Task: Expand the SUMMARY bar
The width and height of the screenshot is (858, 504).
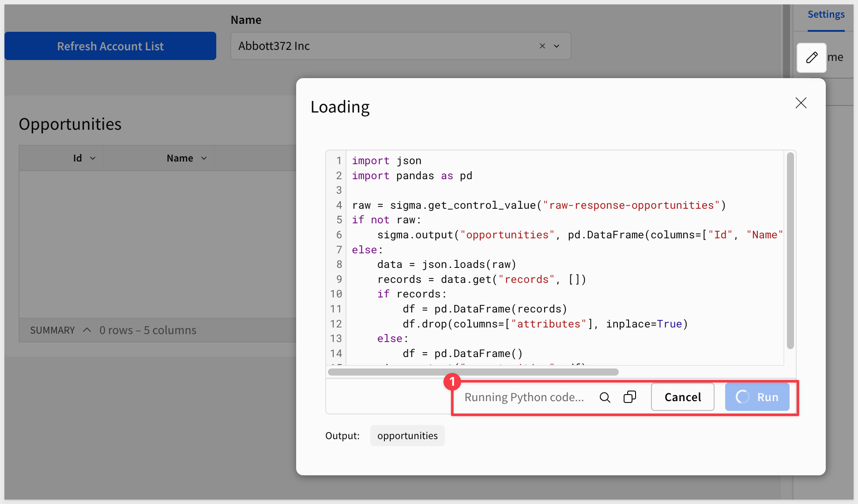Action: [87, 330]
